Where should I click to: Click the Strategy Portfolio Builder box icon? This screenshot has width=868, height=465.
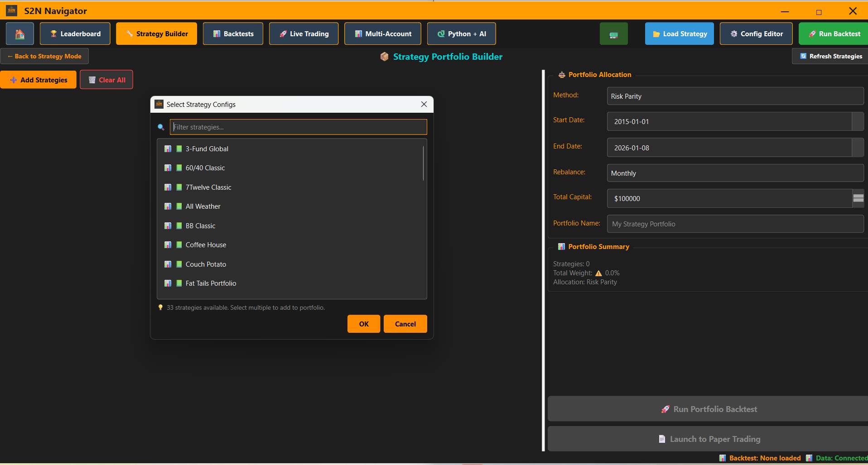click(384, 57)
